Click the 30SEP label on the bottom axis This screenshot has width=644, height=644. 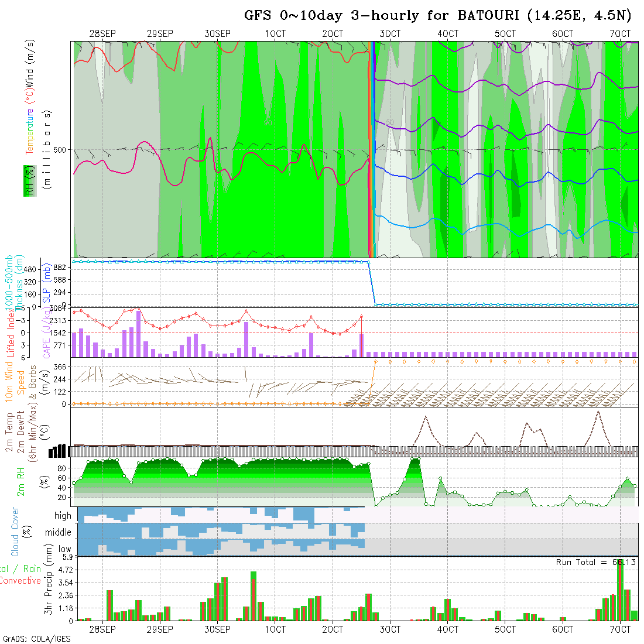217,629
